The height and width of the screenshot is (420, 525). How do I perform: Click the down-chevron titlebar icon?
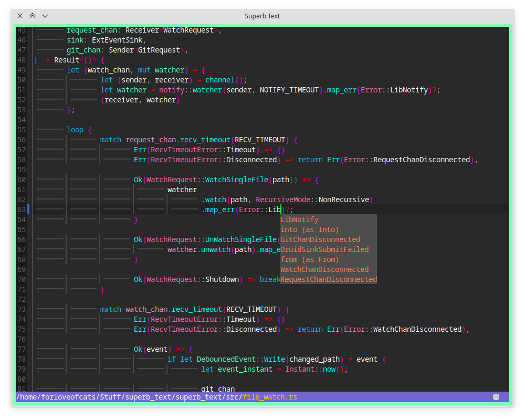coord(45,16)
